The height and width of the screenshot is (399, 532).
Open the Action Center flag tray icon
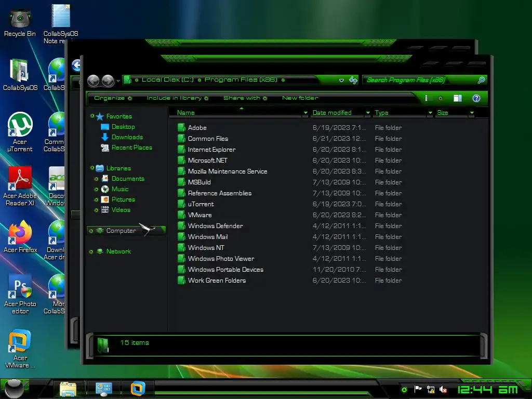(x=418, y=389)
